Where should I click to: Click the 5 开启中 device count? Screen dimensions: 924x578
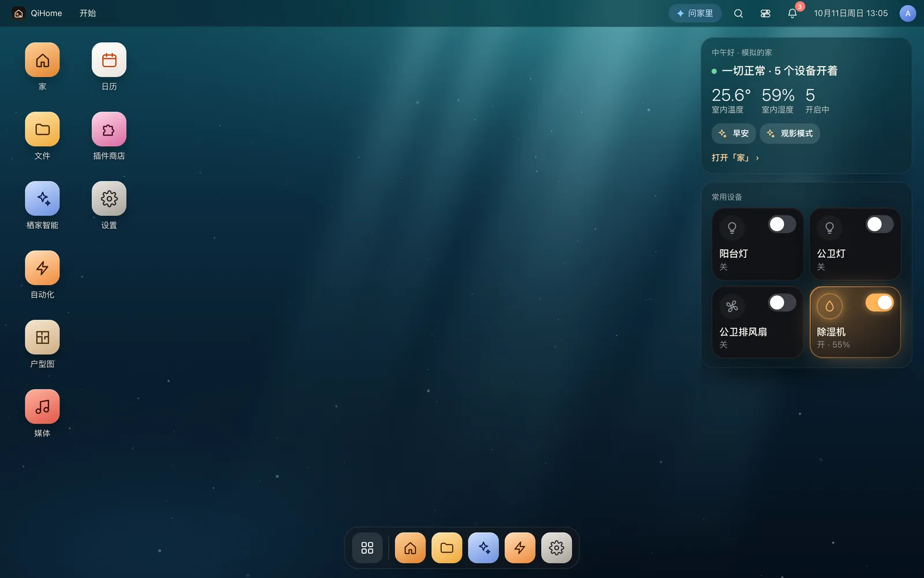(817, 101)
